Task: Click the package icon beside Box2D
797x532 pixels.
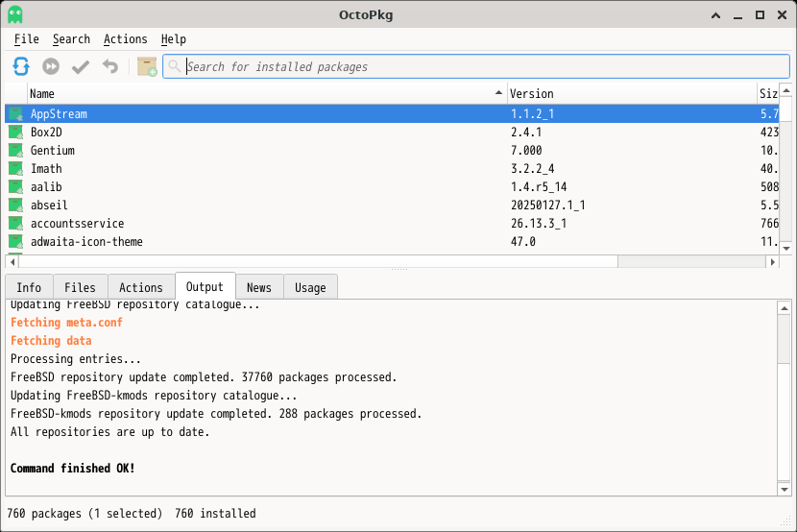Action: coord(15,133)
